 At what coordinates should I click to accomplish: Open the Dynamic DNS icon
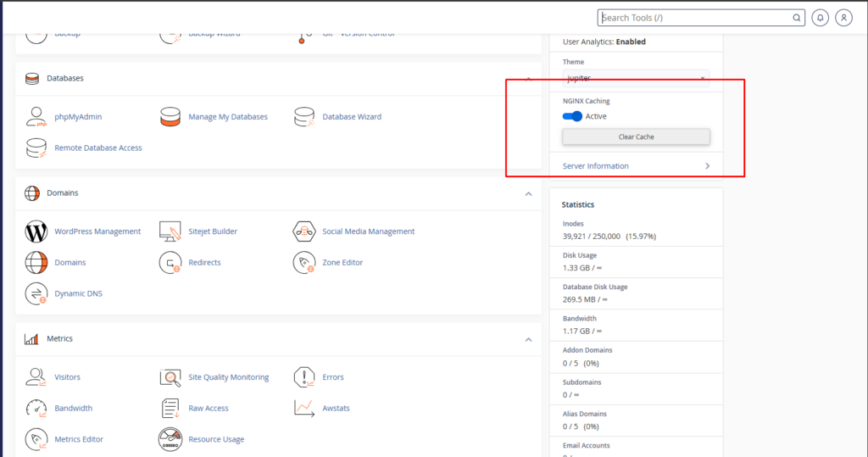point(36,293)
